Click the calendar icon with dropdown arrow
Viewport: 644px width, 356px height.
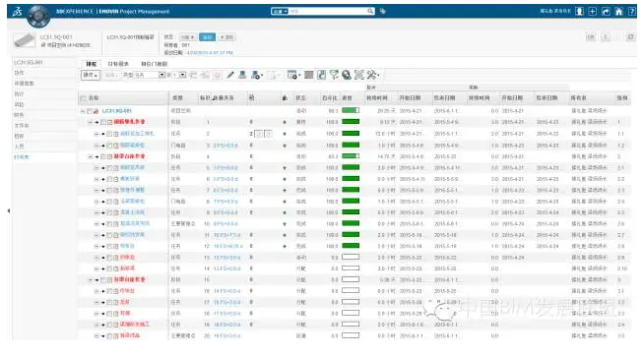293,75
